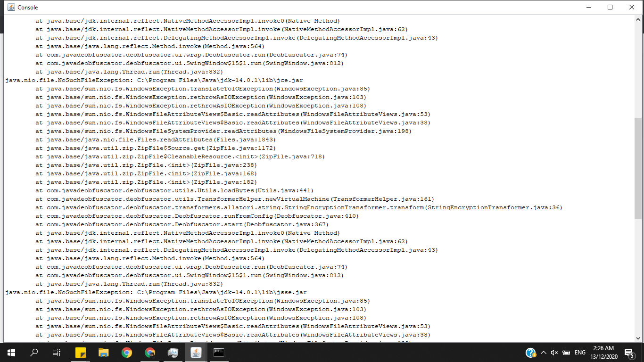This screenshot has width=644, height=362.
Task: Select the NoSuchFileException line mentioning jce.jar
Action: (153, 80)
